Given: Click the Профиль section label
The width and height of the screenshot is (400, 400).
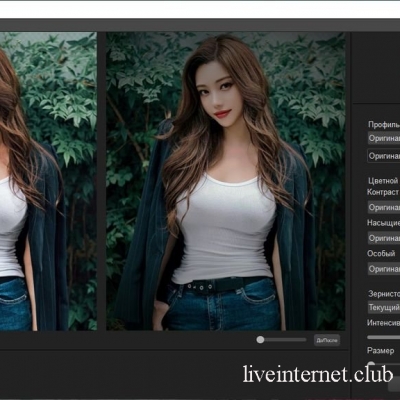Looking at the screenshot, I should [x=384, y=125].
